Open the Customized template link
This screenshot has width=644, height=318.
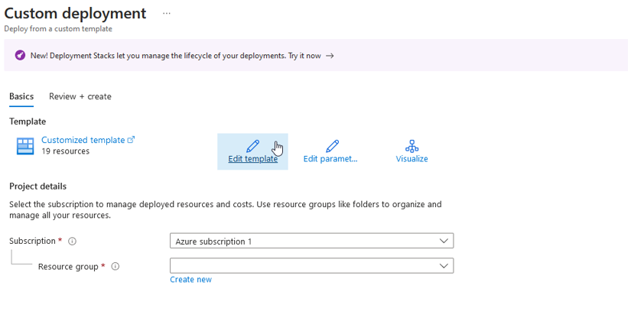point(83,140)
